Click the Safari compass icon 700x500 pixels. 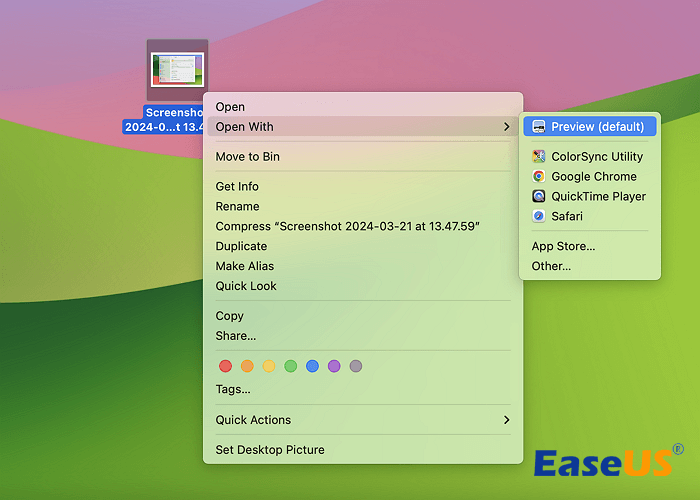539,216
